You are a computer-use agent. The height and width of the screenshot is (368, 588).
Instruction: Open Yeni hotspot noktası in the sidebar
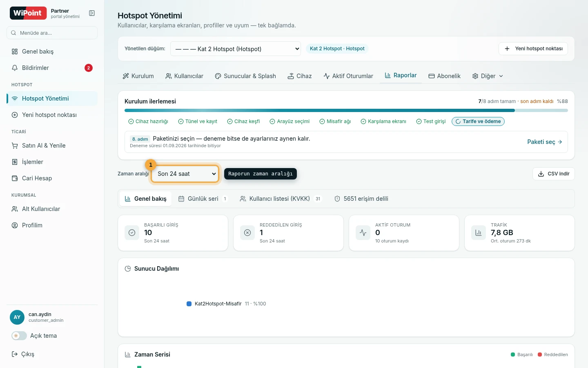click(52, 115)
